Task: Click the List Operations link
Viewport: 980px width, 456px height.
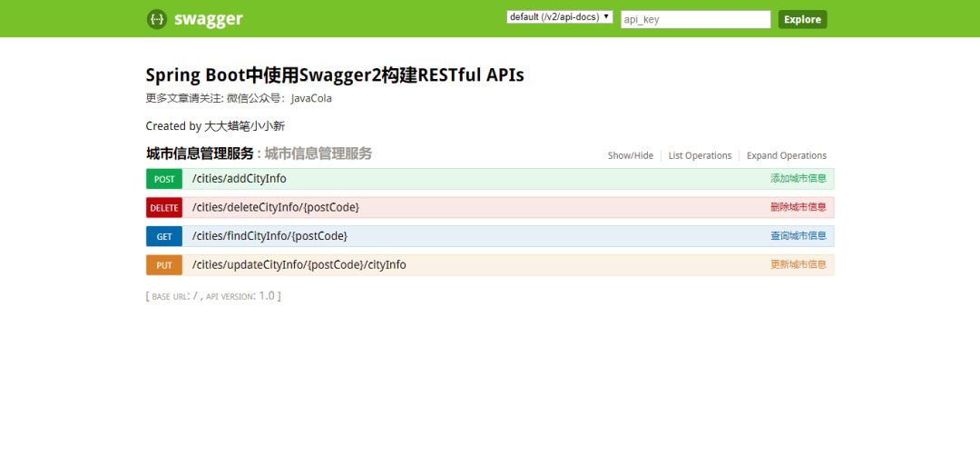Action: click(x=700, y=155)
